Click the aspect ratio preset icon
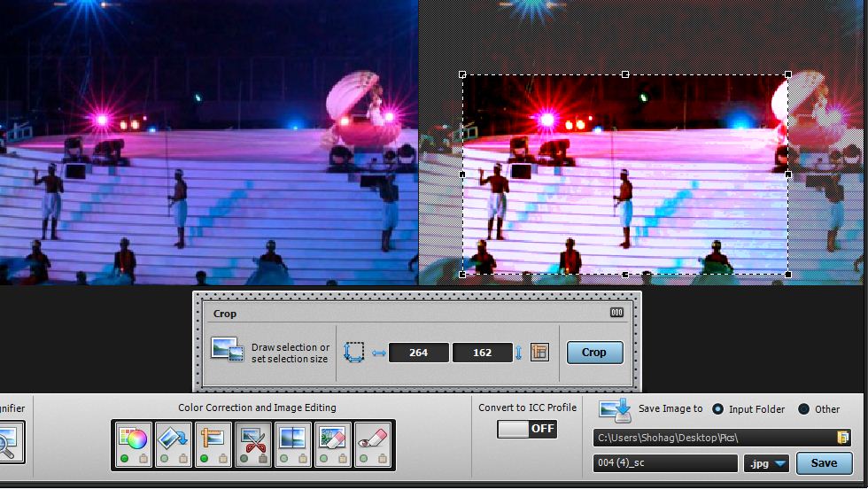 point(539,353)
